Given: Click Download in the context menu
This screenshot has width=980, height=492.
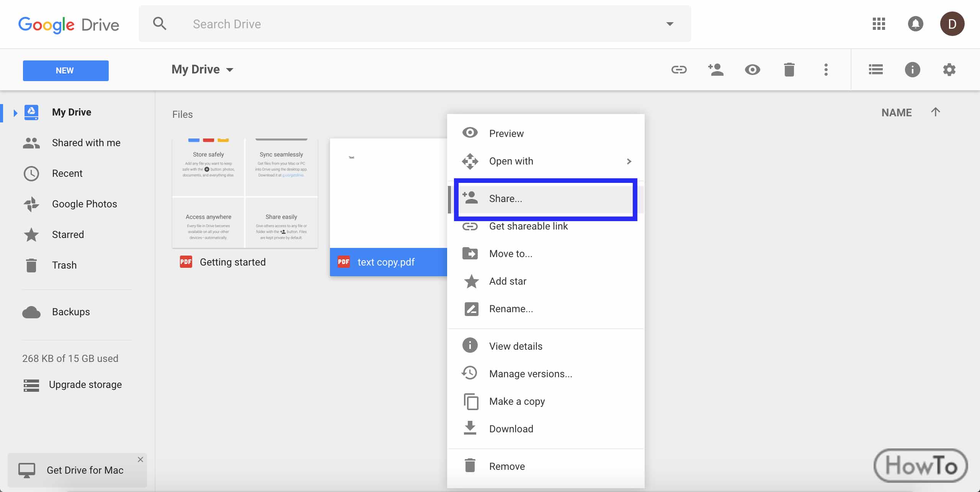Looking at the screenshot, I should click(511, 428).
